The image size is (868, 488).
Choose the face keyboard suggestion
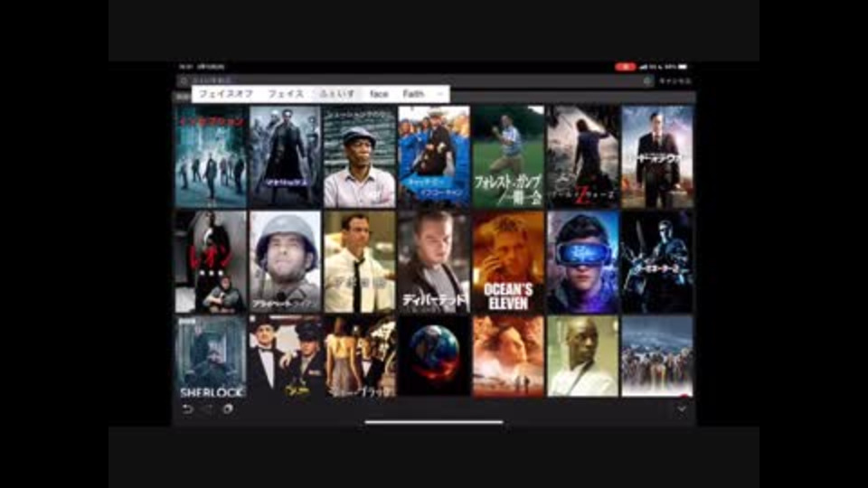coord(379,94)
